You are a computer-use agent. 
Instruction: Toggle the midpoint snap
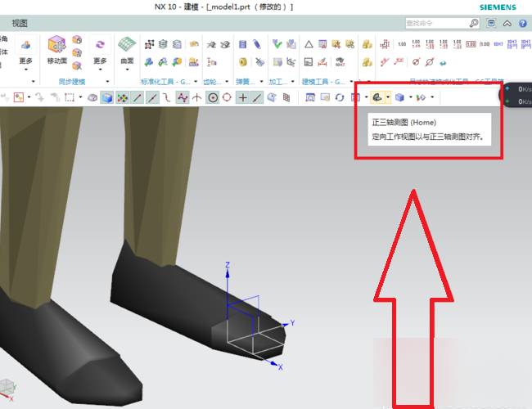(152, 97)
